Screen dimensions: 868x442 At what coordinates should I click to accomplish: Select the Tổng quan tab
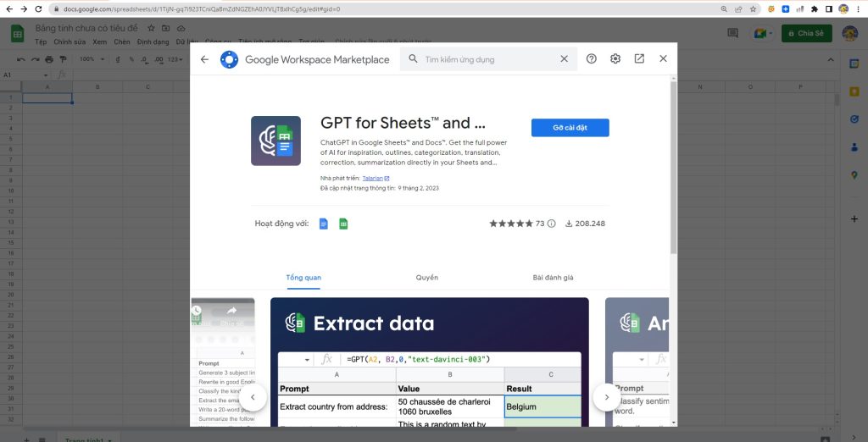pyautogui.click(x=303, y=278)
